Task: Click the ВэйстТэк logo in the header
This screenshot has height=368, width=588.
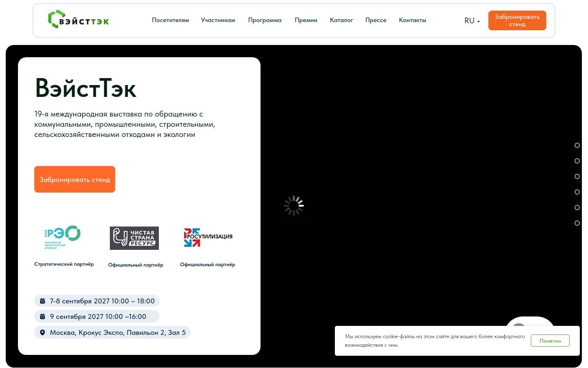Action: click(x=78, y=20)
